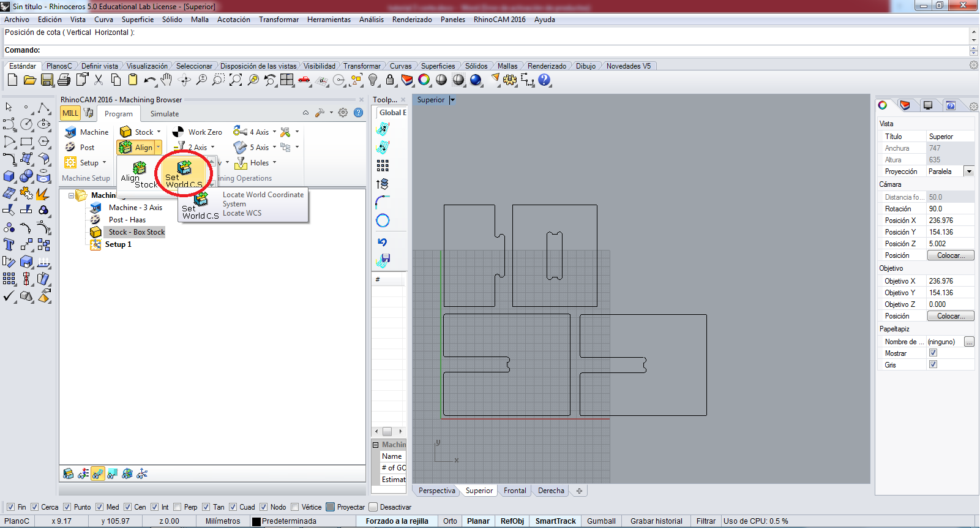Toggle Forzado a la rejilla snap

point(397,521)
